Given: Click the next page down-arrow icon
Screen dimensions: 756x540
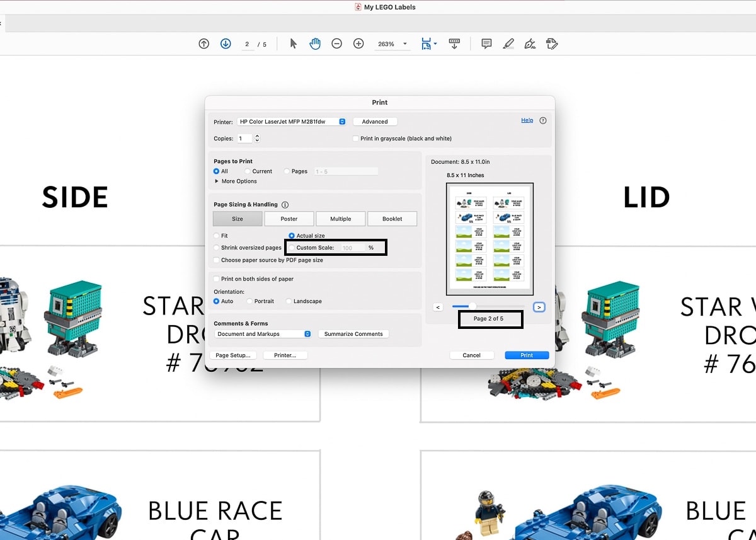Looking at the screenshot, I should (226, 44).
